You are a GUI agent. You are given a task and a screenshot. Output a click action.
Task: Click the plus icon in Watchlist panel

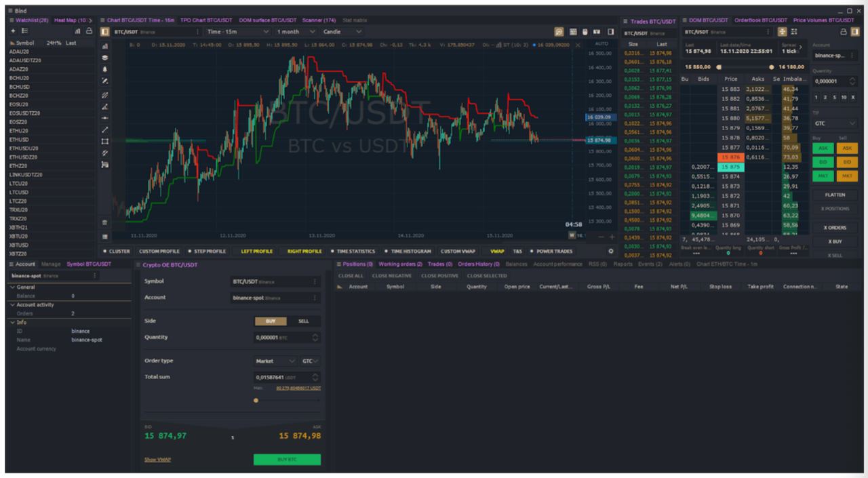[13, 31]
